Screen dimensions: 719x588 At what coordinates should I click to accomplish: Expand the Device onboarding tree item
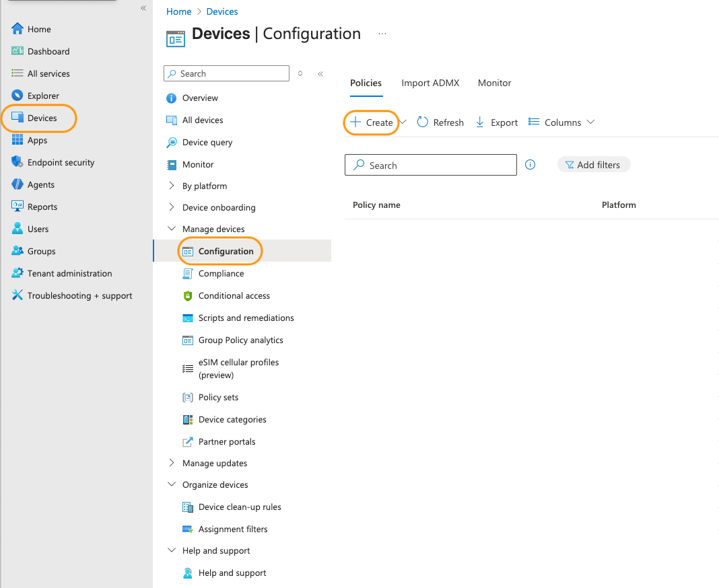(219, 207)
